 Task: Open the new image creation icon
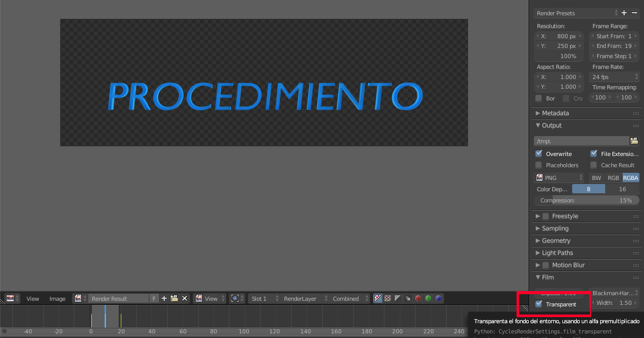coord(164,298)
